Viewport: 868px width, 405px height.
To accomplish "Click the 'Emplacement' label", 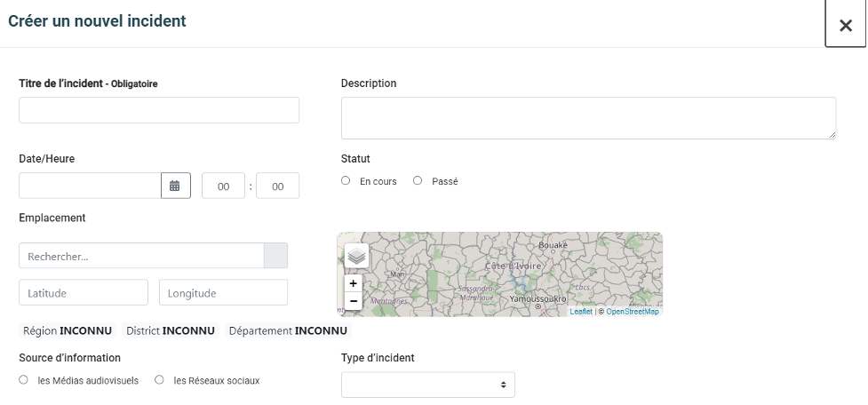I will click(x=52, y=218).
